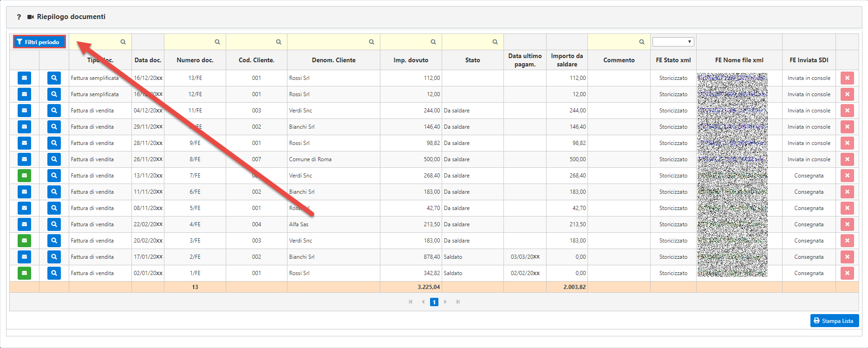Open the Filtri periodo filter button
868x348 pixels.
point(39,42)
